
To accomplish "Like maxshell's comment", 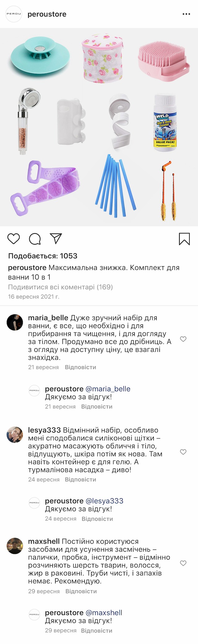I will (x=183, y=563).
